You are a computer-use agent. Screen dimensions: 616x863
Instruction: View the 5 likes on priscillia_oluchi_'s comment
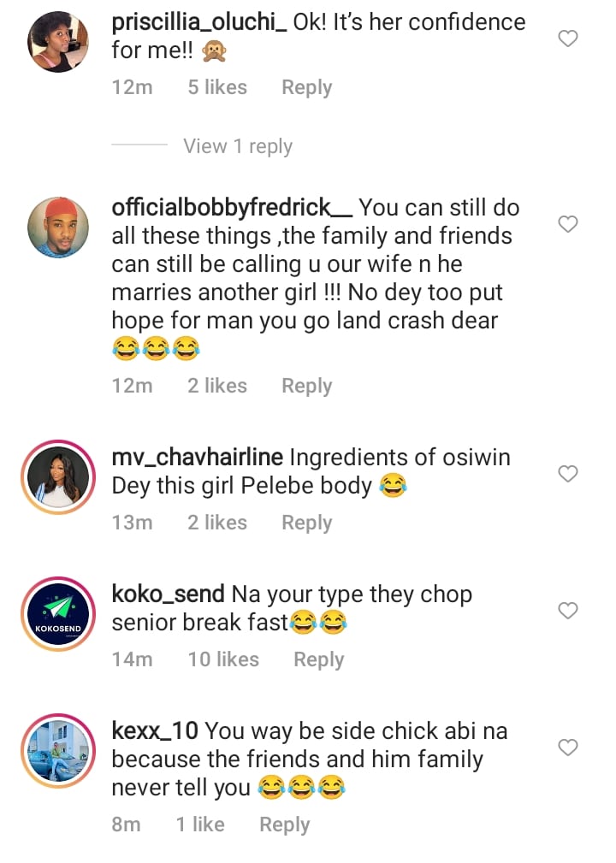tap(217, 87)
